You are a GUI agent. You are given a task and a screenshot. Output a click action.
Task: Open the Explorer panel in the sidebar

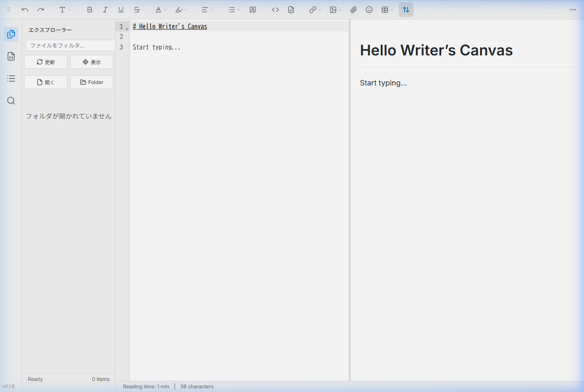pyautogui.click(x=11, y=34)
